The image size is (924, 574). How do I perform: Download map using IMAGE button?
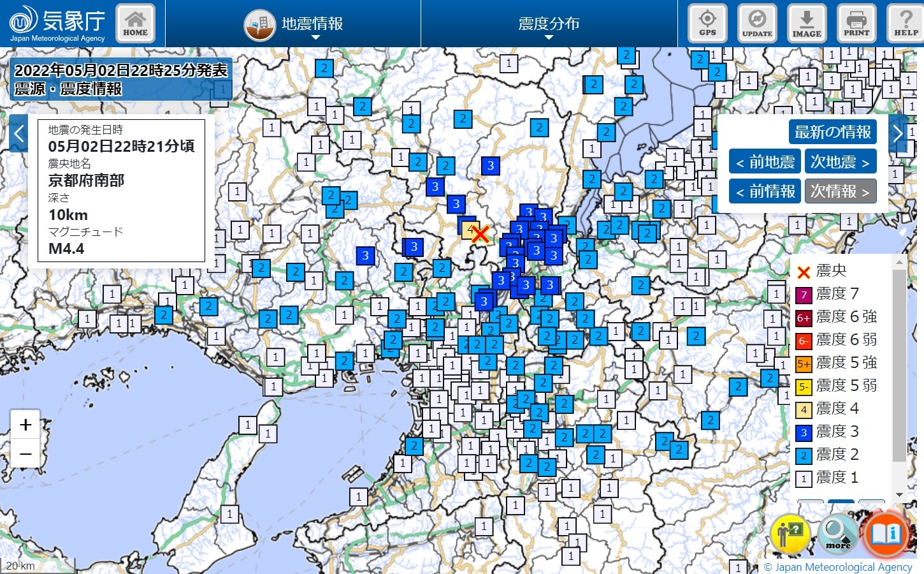coord(807,24)
